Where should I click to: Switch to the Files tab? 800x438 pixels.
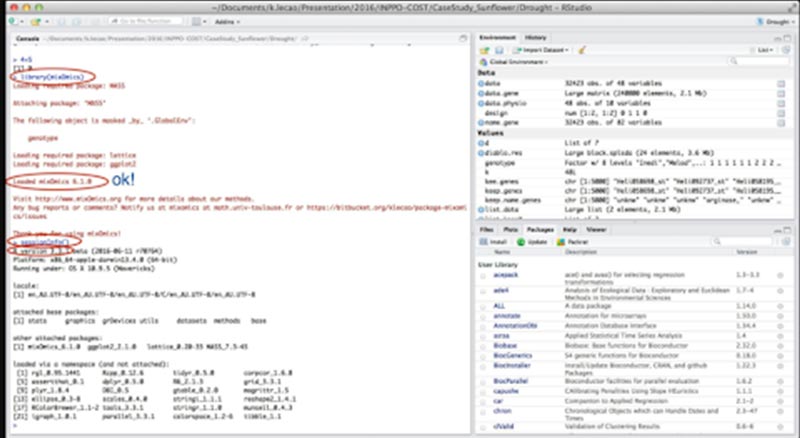(486, 230)
